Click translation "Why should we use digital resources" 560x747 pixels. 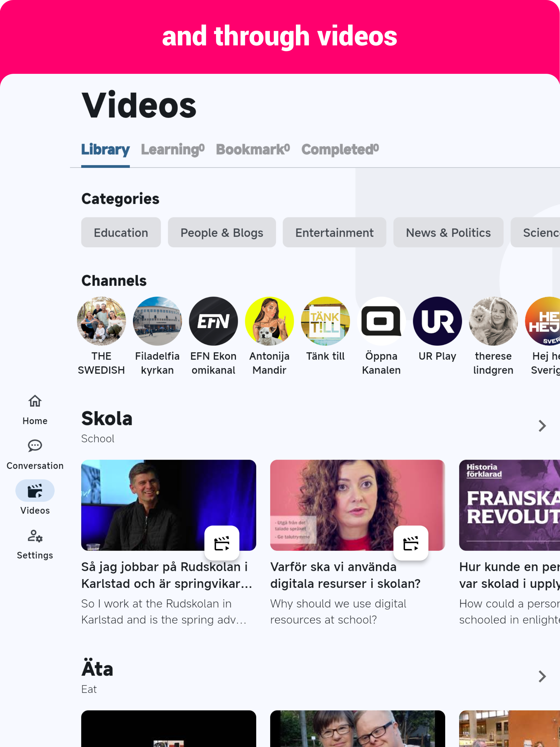click(x=338, y=612)
